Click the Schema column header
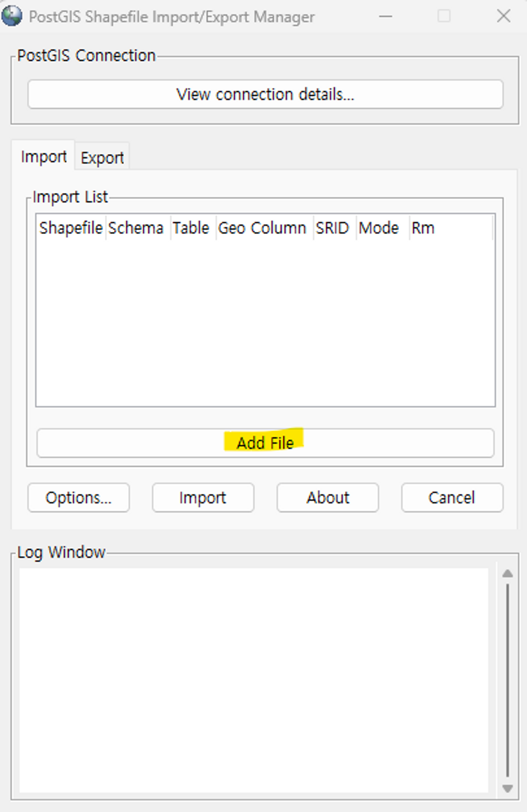The height and width of the screenshot is (812, 527). click(138, 227)
